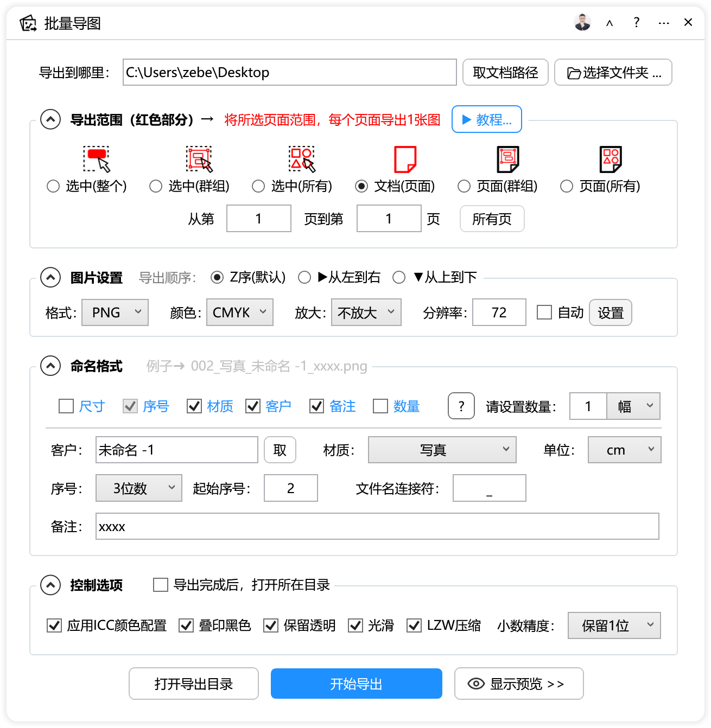
Task: Click the 开始导出 export button
Action: 356,684
